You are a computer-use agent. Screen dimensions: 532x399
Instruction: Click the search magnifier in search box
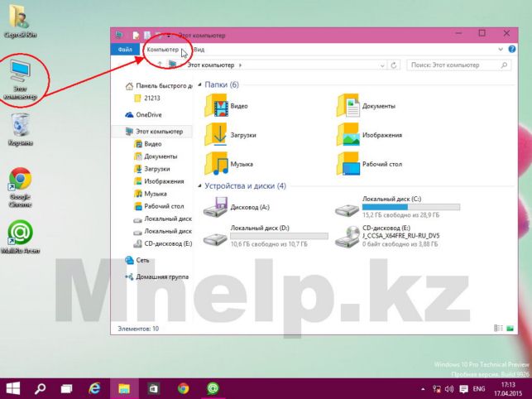point(504,65)
